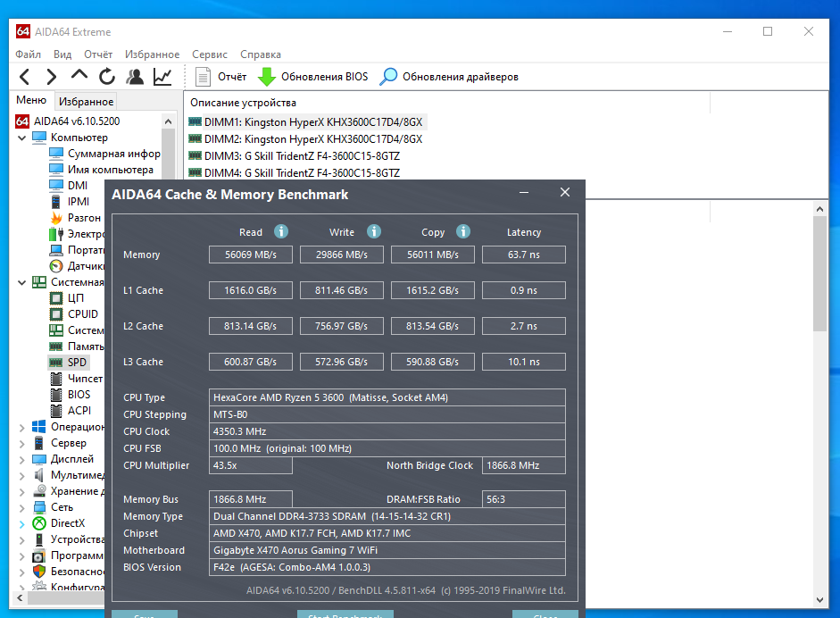Switch to the Меню tab
Image resolution: width=840 pixels, height=618 pixels.
pyautogui.click(x=31, y=100)
